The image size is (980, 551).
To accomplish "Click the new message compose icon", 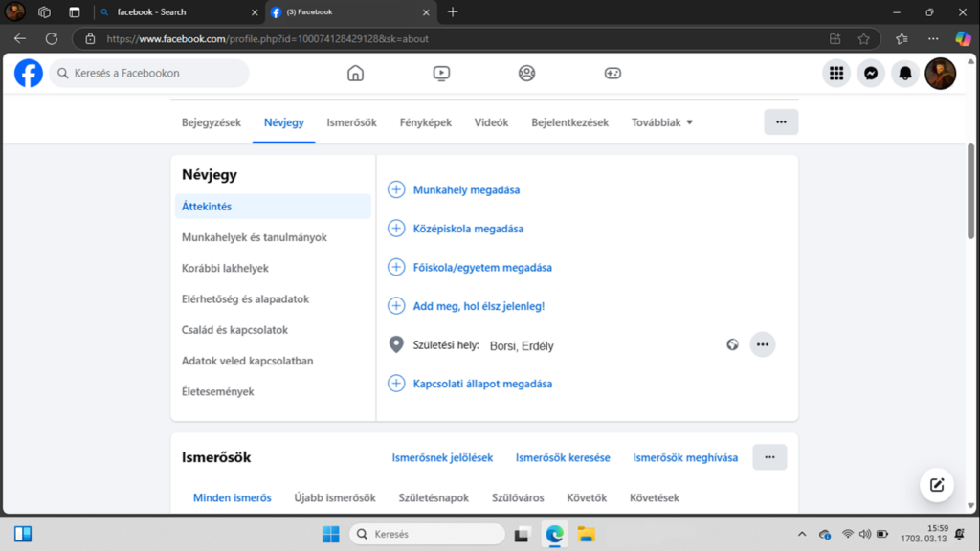I will tap(936, 485).
